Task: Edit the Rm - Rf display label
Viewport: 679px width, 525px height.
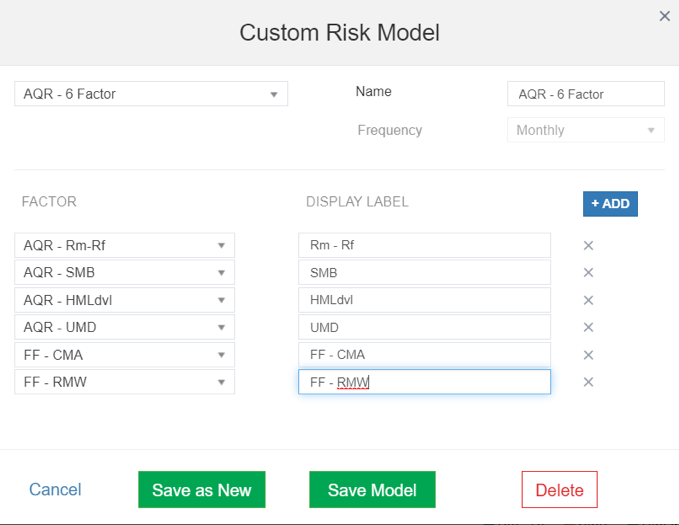Action: tap(424, 245)
